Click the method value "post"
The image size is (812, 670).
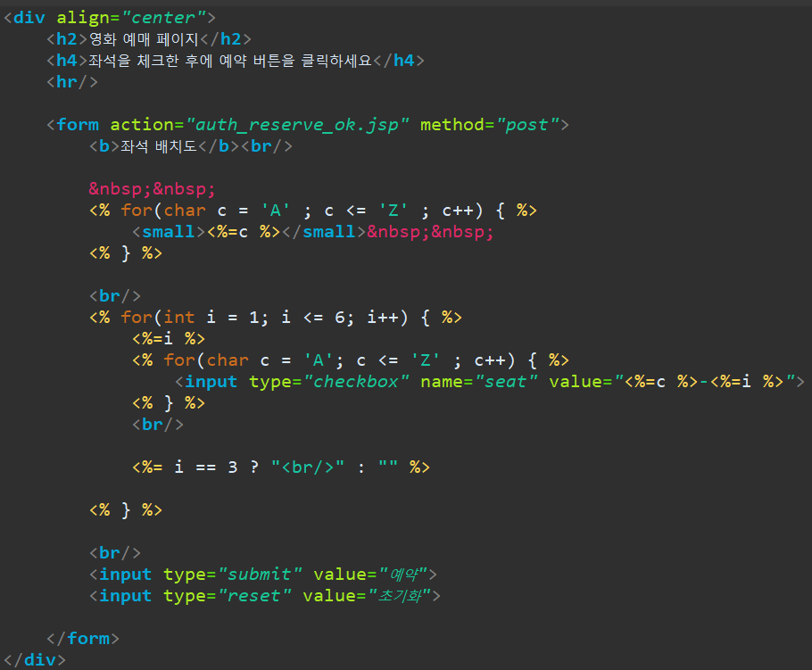click(x=527, y=125)
